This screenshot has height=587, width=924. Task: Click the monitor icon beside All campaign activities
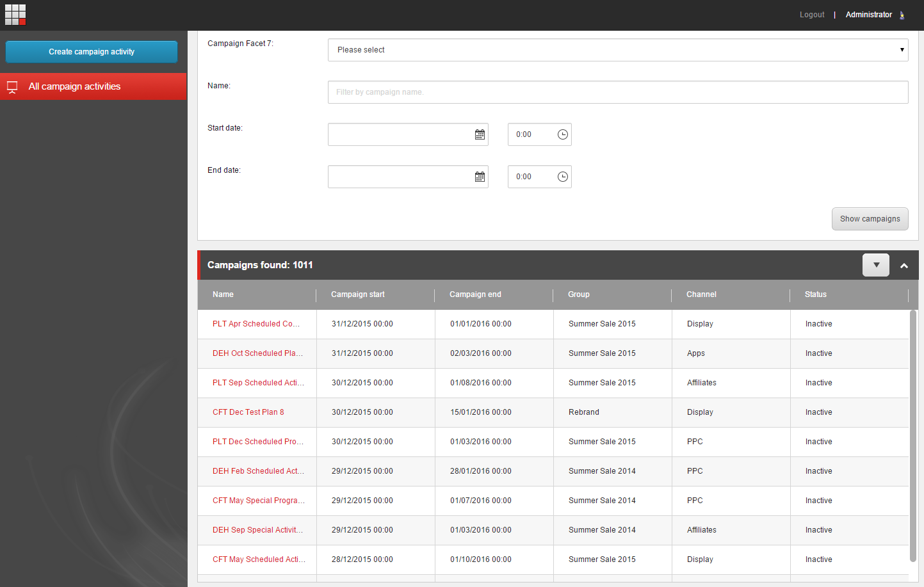[x=12, y=86]
